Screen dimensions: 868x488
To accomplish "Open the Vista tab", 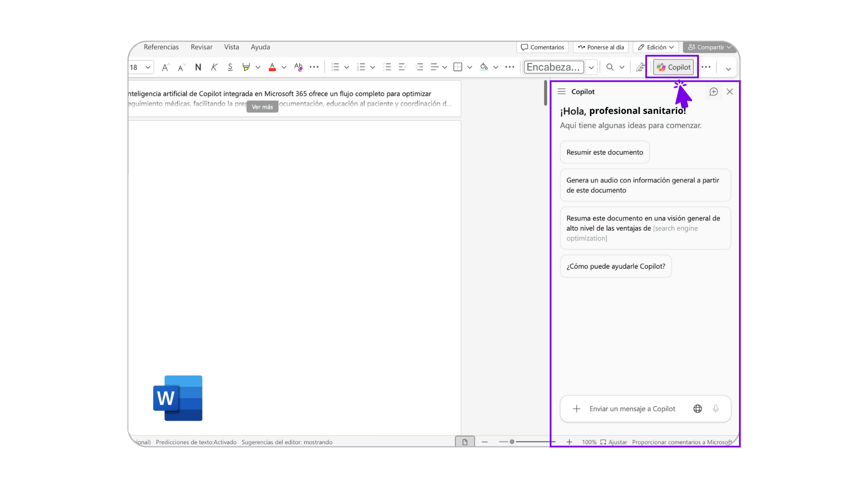I will 231,47.
